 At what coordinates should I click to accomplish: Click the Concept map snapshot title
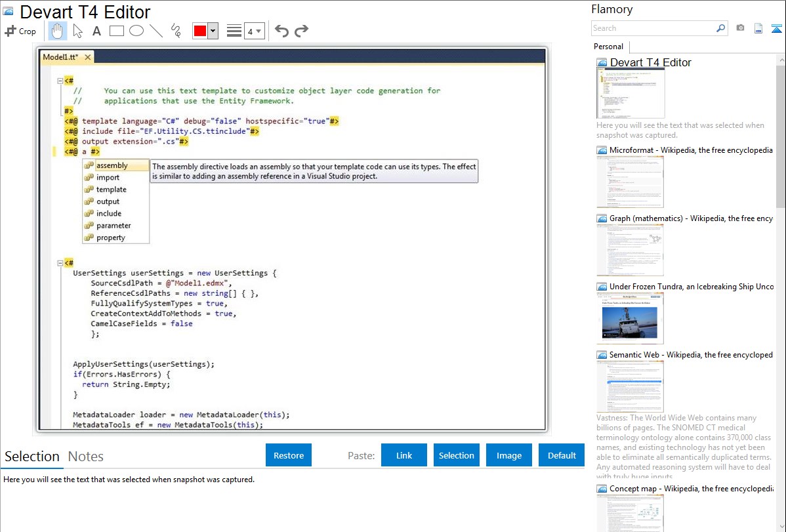click(692, 489)
